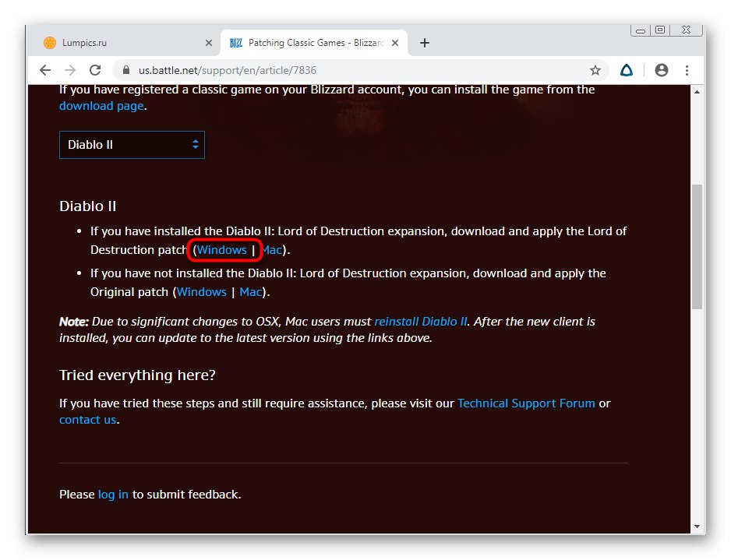Viewport: 731px width, 560px height.
Task: Download Lord of Destruction patch for Windows
Action: coord(221,250)
